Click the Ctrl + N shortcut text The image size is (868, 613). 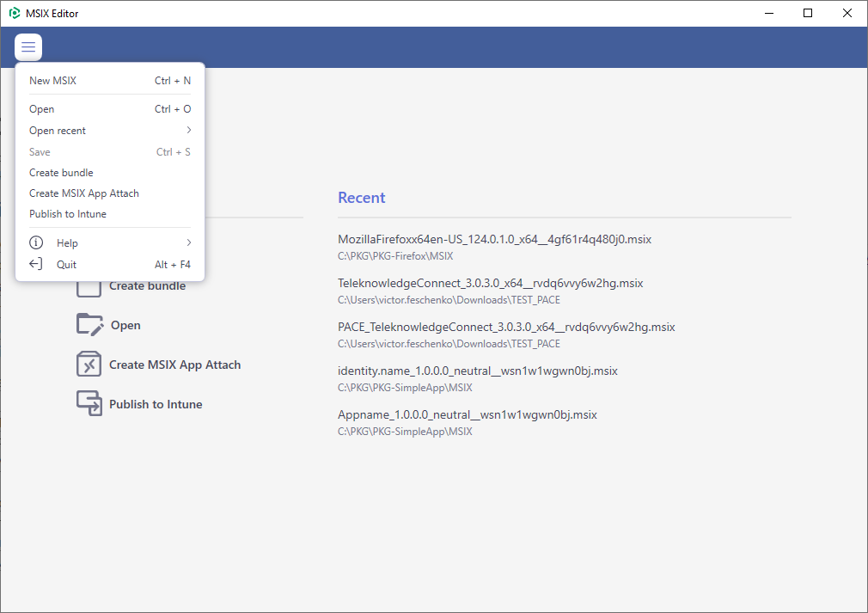click(x=173, y=81)
